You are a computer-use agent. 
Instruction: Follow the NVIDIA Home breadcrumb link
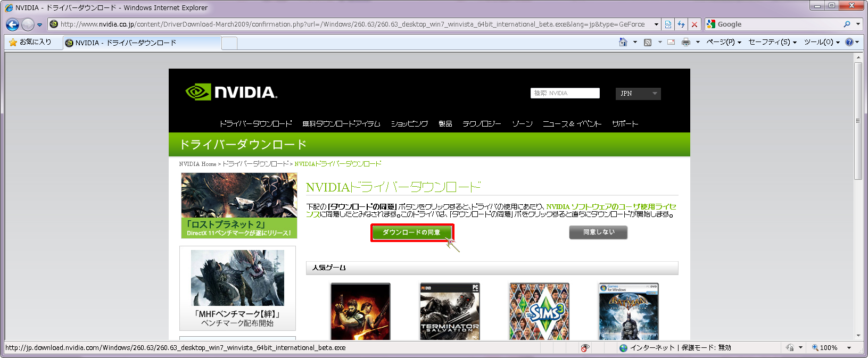point(197,164)
